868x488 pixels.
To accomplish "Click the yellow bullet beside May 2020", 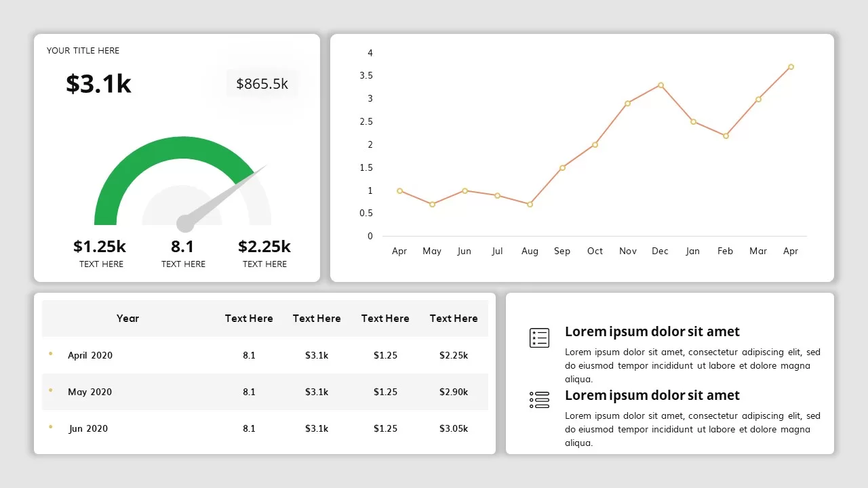I will [51, 390].
